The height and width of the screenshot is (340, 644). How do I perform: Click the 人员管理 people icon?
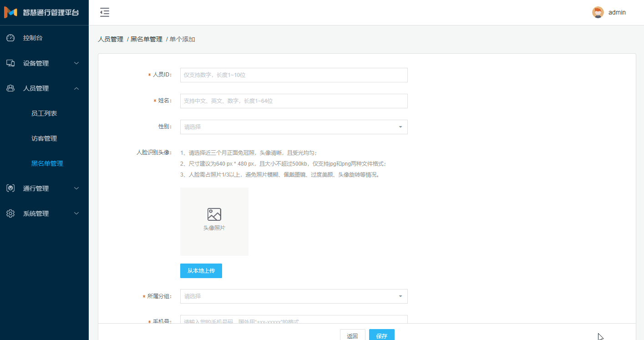(x=10, y=88)
